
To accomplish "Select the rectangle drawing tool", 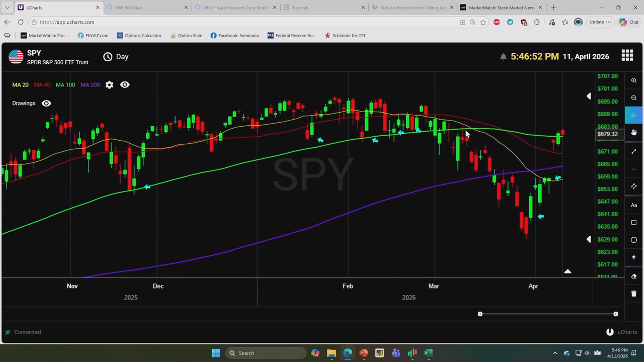I will [634, 223].
